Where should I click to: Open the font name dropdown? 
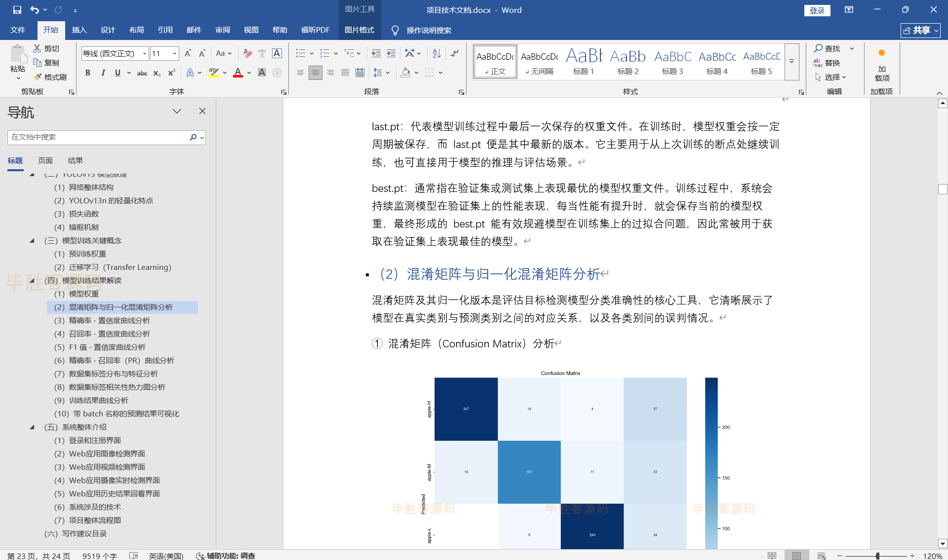click(145, 53)
